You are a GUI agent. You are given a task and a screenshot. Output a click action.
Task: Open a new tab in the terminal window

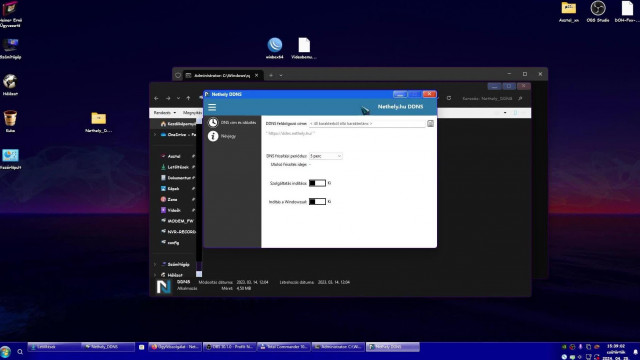pyautogui.click(x=271, y=76)
